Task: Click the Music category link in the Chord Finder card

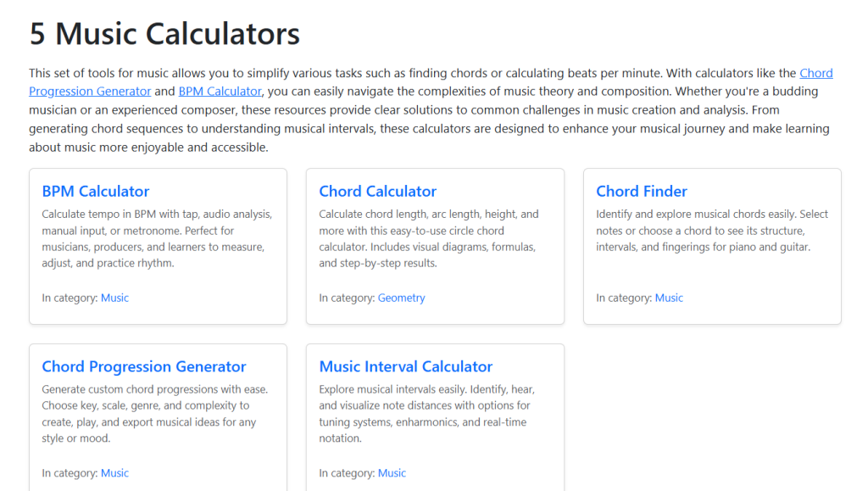Action: (x=669, y=299)
